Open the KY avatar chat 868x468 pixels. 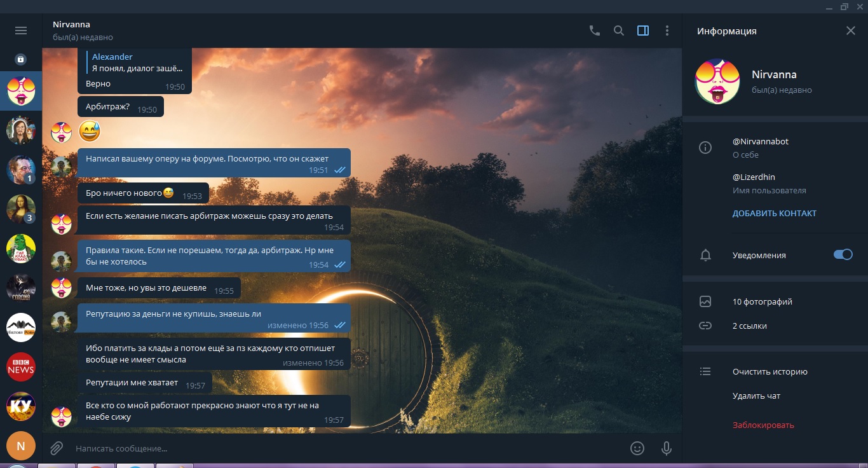click(21, 406)
